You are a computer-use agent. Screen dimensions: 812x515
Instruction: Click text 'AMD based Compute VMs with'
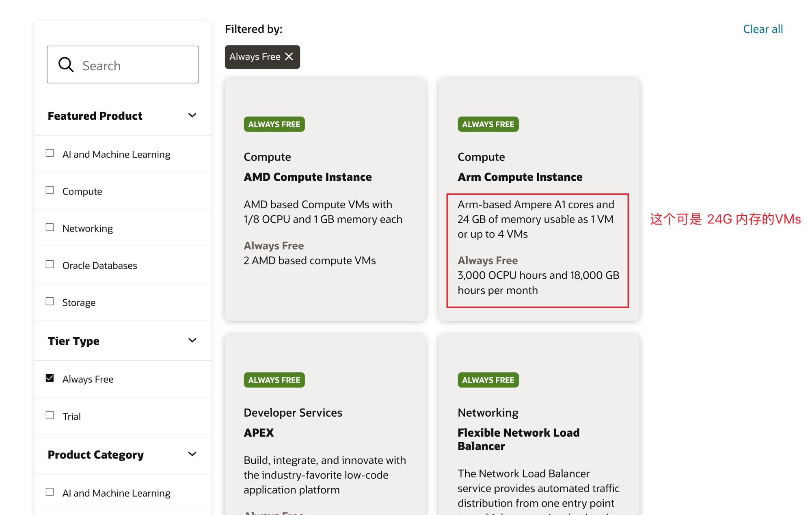[x=318, y=205]
